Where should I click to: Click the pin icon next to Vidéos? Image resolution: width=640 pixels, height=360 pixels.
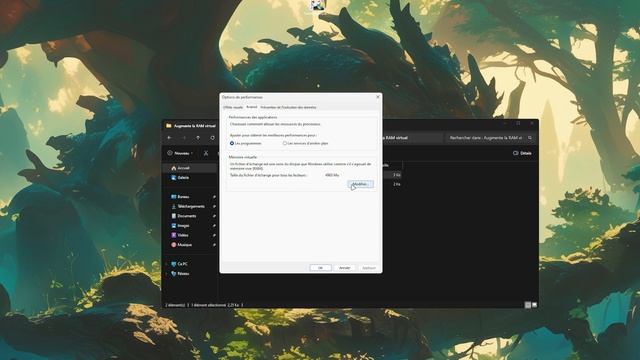coord(214,235)
